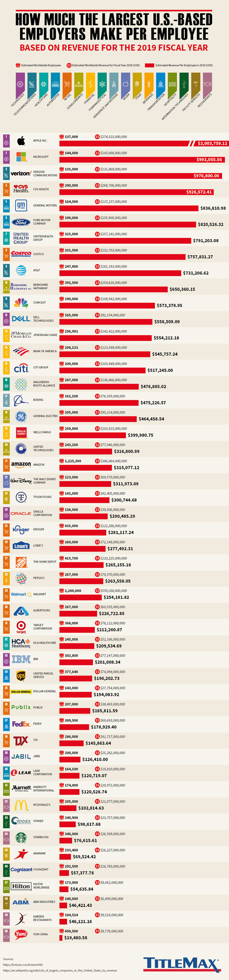Click the Microsoft four-square logo

coord(21,157)
